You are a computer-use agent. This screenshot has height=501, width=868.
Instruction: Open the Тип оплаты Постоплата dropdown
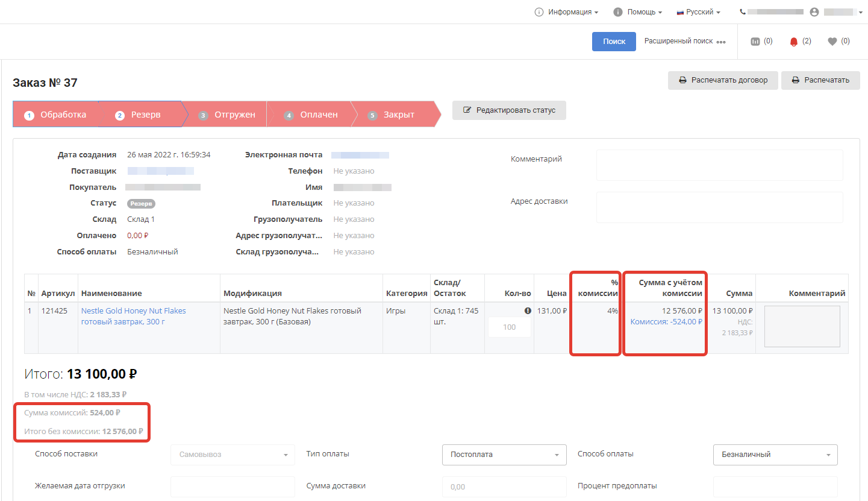coord(504,455)
